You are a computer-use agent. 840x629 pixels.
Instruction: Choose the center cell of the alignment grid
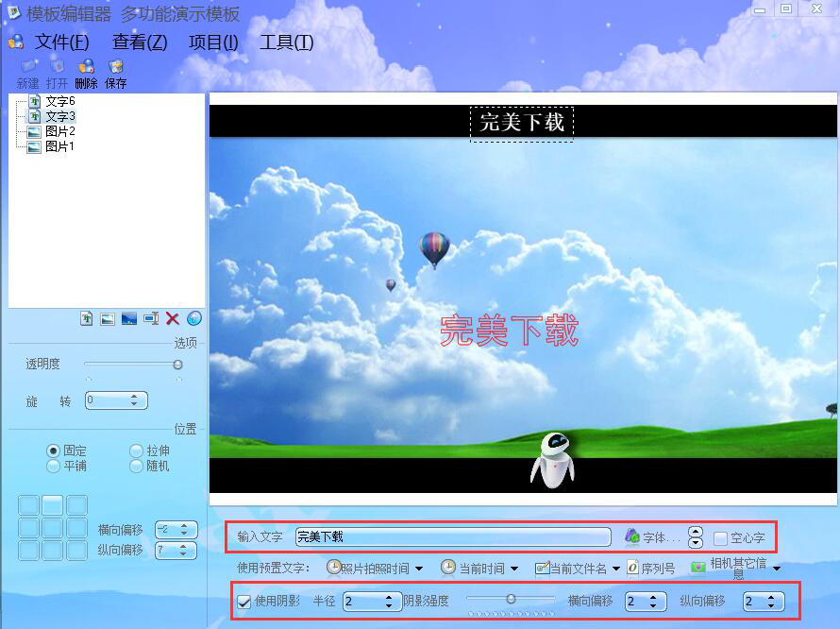(x=53, y=528)
